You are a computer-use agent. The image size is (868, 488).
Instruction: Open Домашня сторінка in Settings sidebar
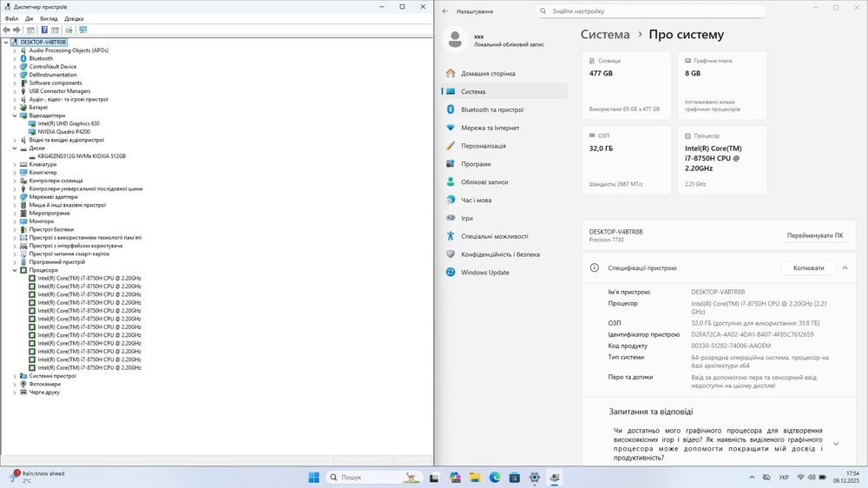[x=505, y=73]
